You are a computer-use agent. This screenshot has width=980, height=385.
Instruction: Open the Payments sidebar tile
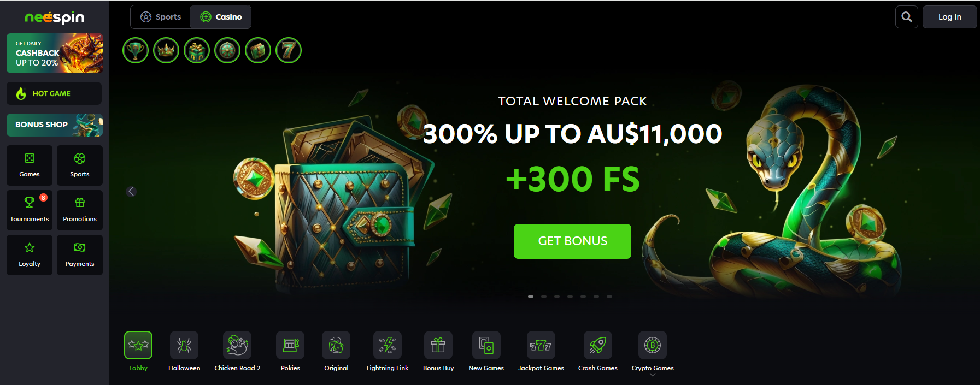[x=80, y=255]
